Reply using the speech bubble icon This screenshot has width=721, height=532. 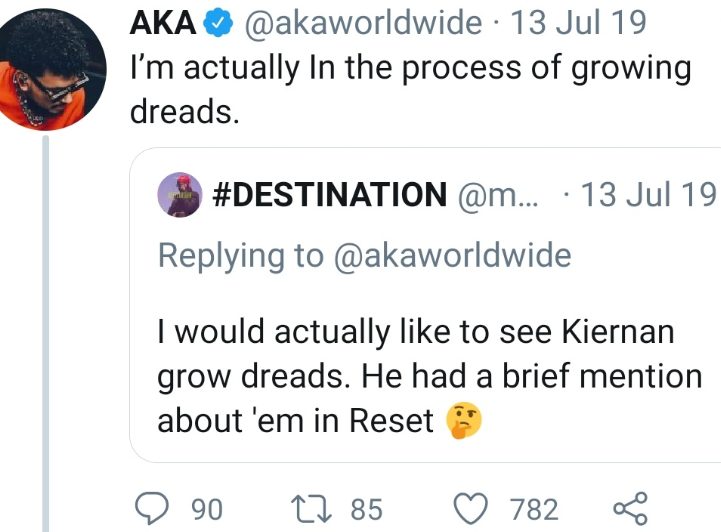click(x=152, y=508)
